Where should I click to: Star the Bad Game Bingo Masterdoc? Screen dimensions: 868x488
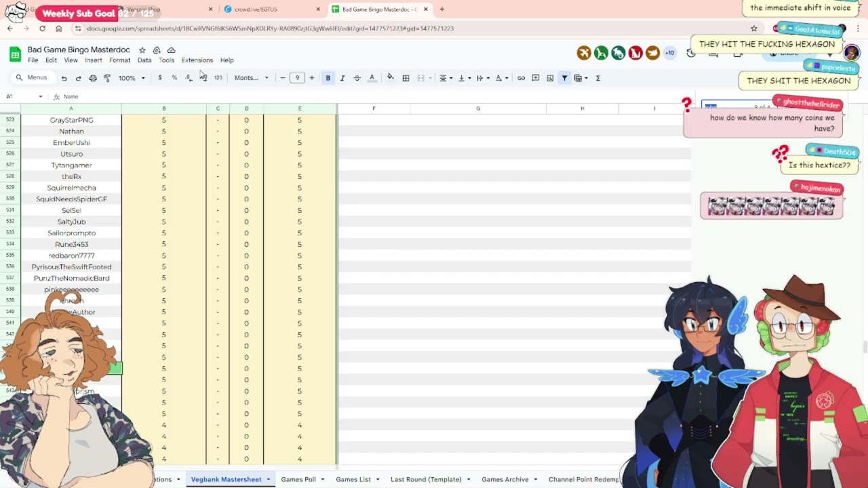[142, 50]
